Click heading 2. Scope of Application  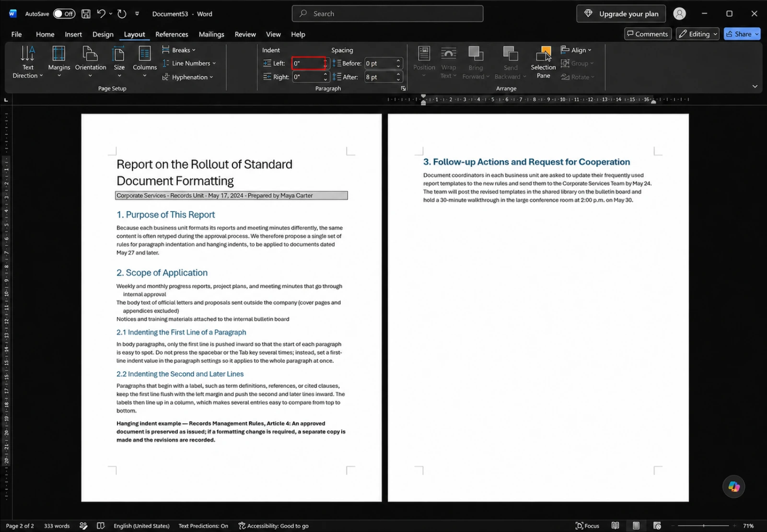point(162,273)
